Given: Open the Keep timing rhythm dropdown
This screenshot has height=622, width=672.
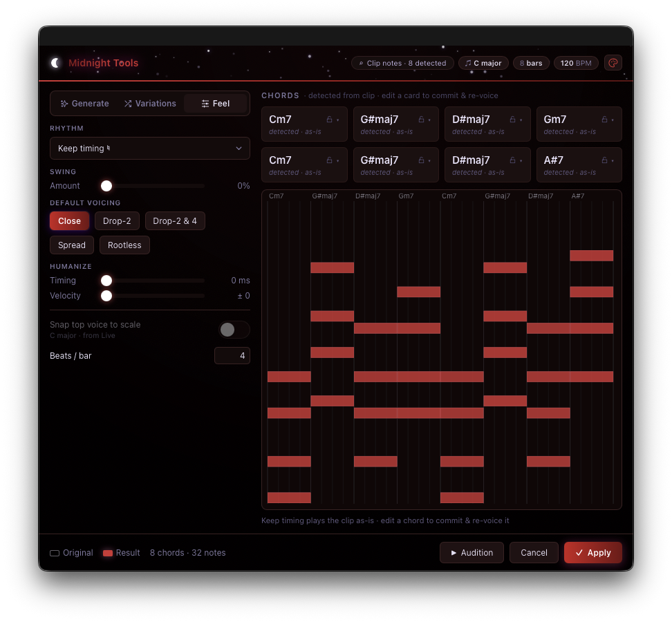Looking at the screenshot, I should tap(150, 148).
